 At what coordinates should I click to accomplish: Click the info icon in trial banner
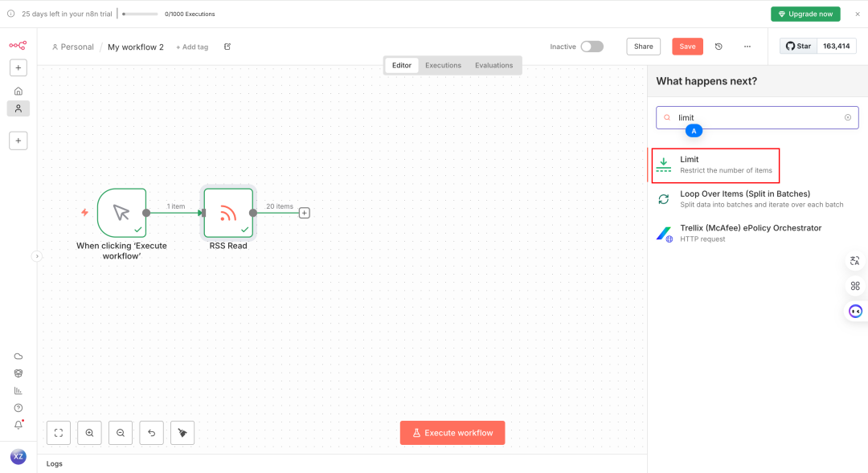coord(10,14)
